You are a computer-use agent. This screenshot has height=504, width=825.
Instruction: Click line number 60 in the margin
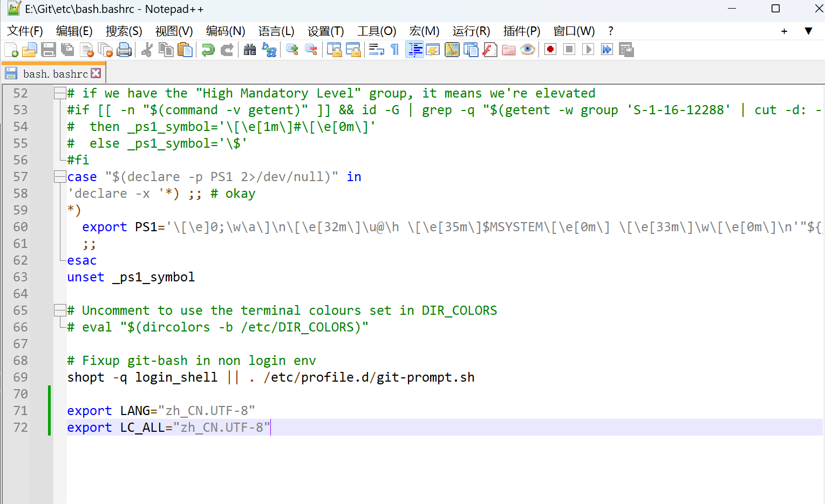[21, 227]
